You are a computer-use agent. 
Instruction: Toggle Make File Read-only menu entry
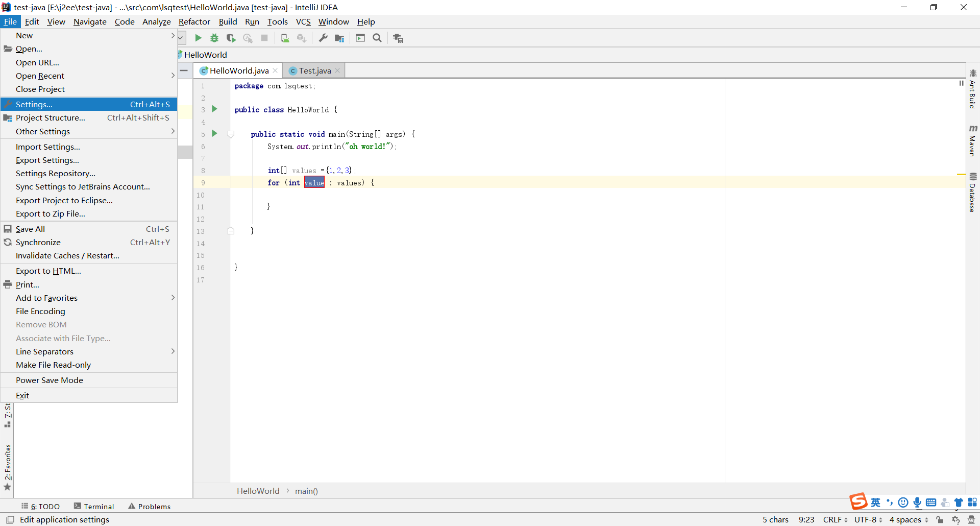pos(89,365)
